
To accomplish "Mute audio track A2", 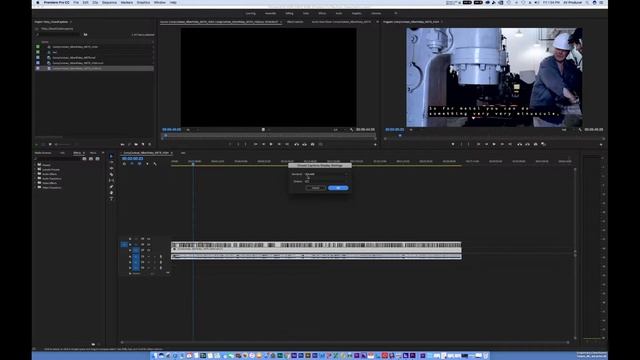I will 149,262.
